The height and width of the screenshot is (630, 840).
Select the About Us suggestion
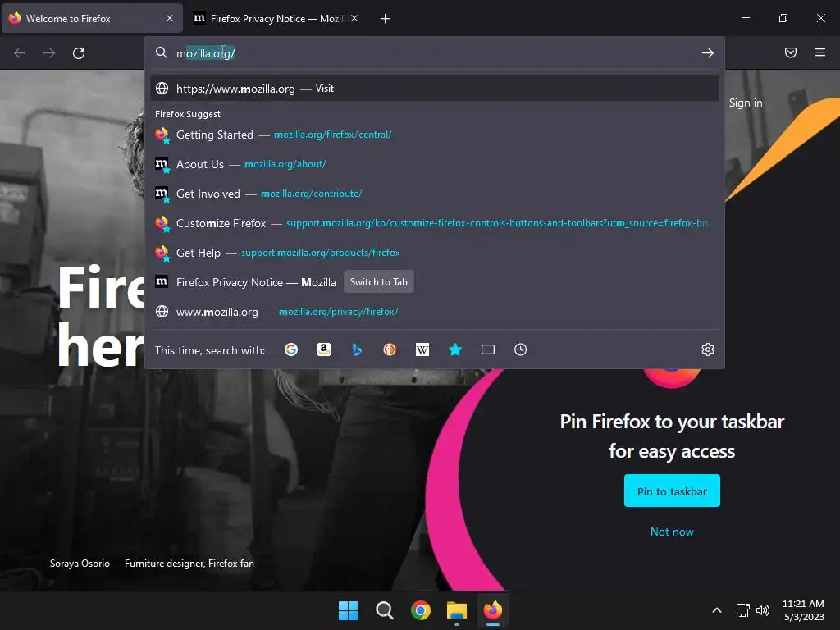pyautogui.click(x=435, y=164)
